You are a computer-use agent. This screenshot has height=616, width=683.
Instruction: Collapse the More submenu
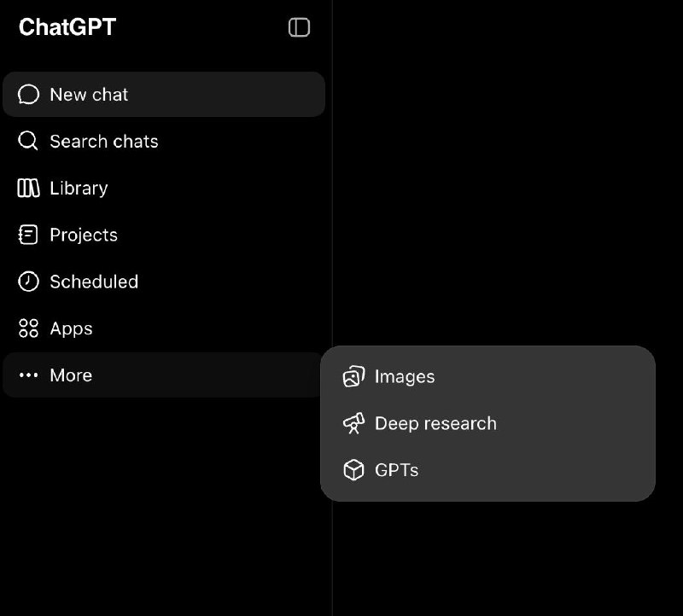[164, 375]
